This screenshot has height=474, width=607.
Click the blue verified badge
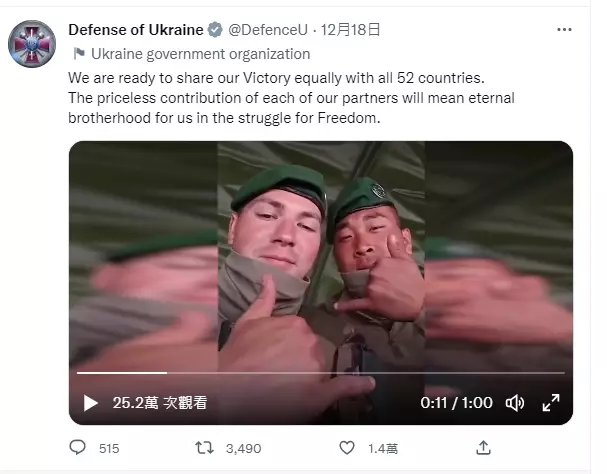tap(215, 30)
